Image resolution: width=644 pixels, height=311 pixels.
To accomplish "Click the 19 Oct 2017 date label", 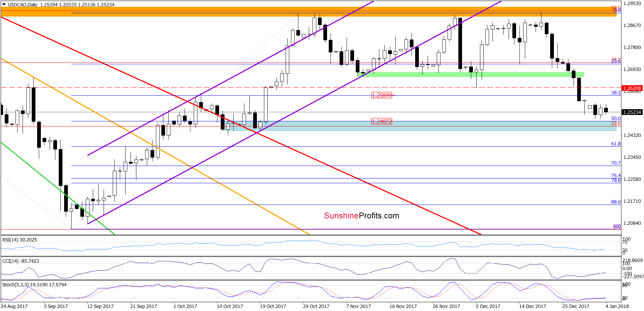I will pyautogui.click(x=273, y=306).
